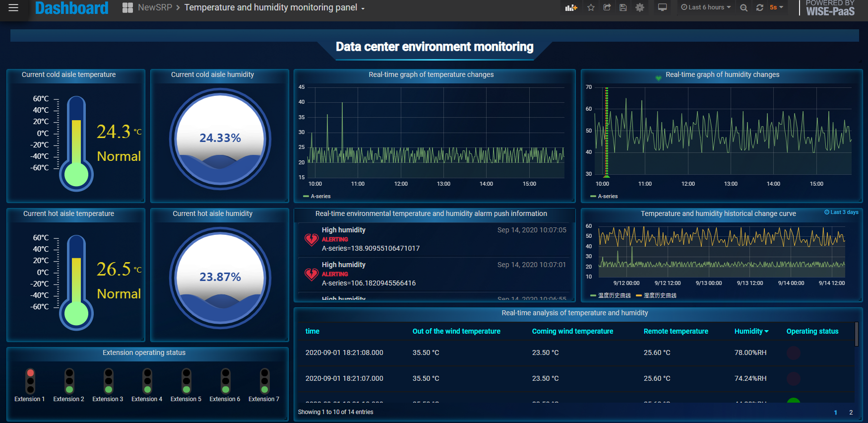Open the Last 6 hours time picker

pos(706,7)
